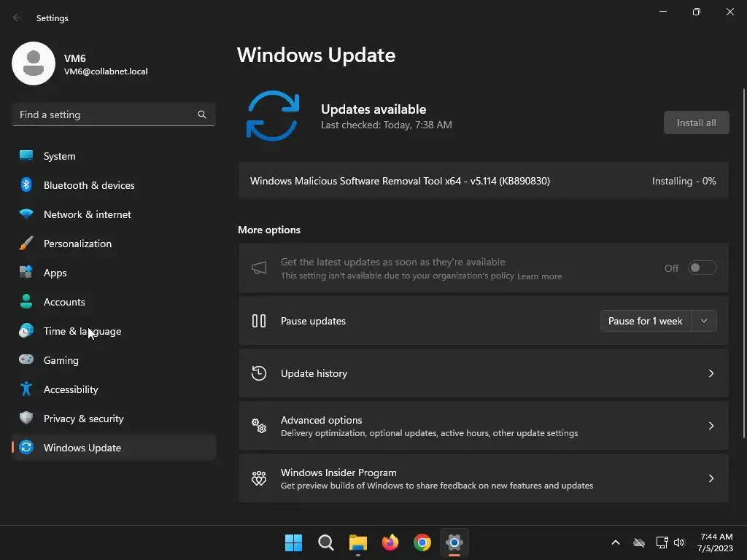Click the Settings back arrow
This screenshot has height=560, width=747.
18,17
